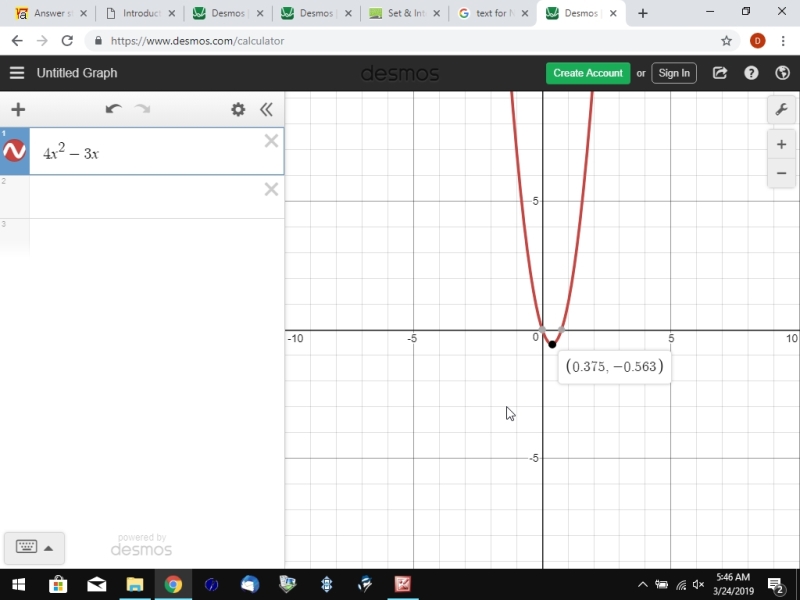
Task: Open graph settings wrench
Action: coord(781,109)
